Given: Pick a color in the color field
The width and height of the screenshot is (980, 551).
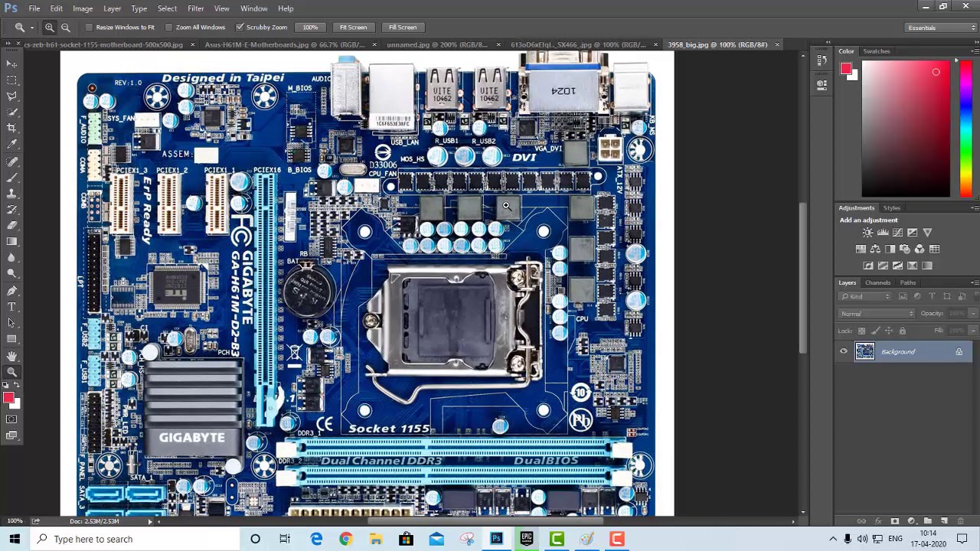Looking at the screenshot, I should point(906,130).
